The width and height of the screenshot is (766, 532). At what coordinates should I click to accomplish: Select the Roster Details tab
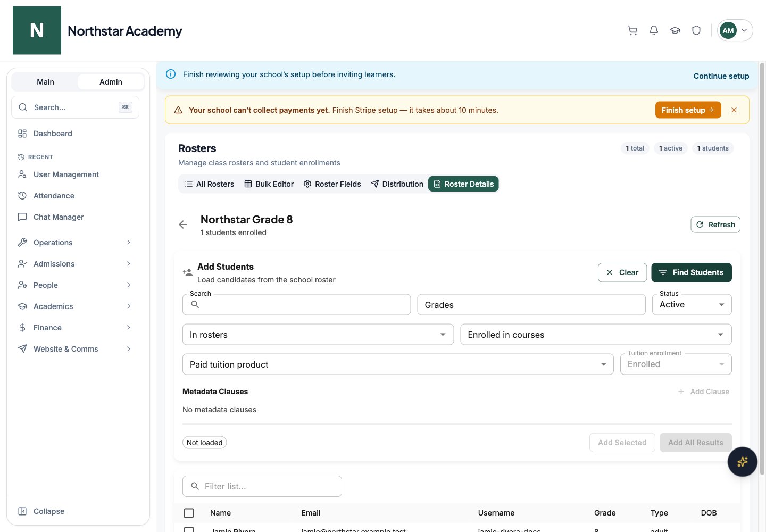pos(463,184)
